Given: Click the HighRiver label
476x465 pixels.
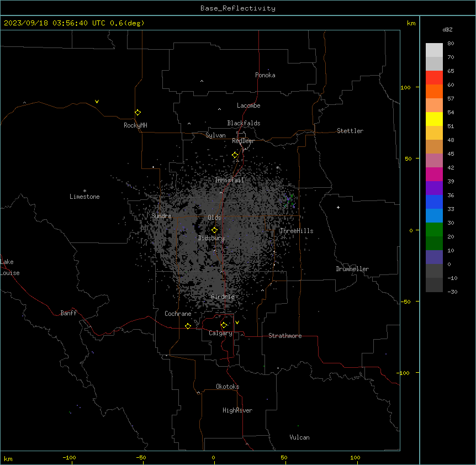Looking at the screenshot, I should click(x=237, y=410).
